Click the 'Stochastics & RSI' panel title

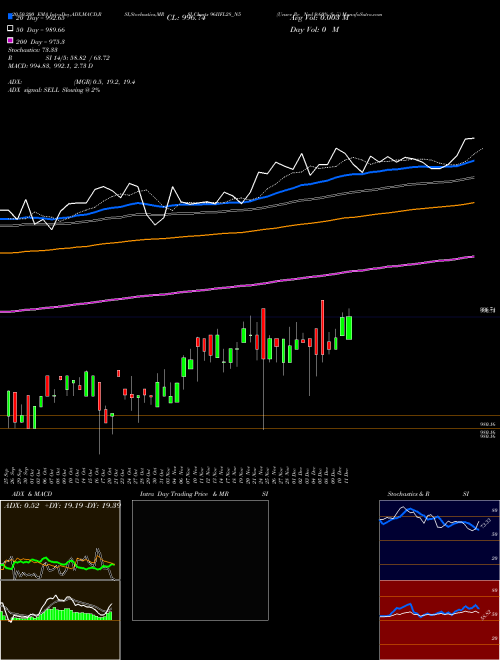(x=428, y=494)
